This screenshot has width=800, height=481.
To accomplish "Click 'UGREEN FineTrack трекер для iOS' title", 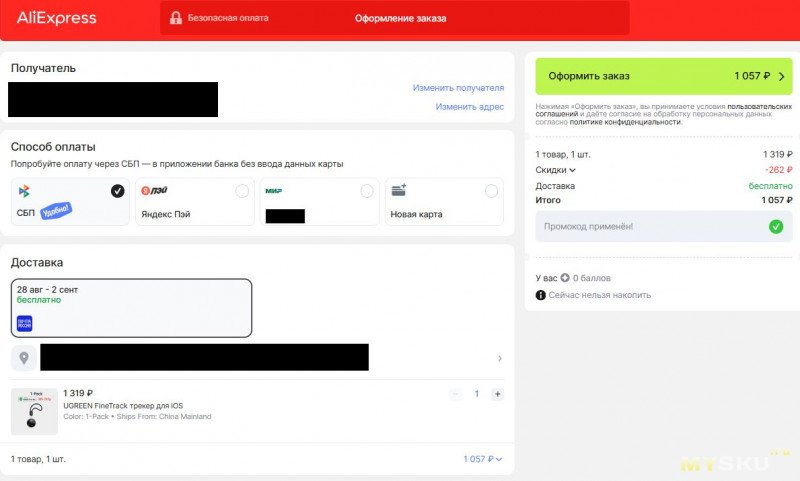I will (123, 406).
